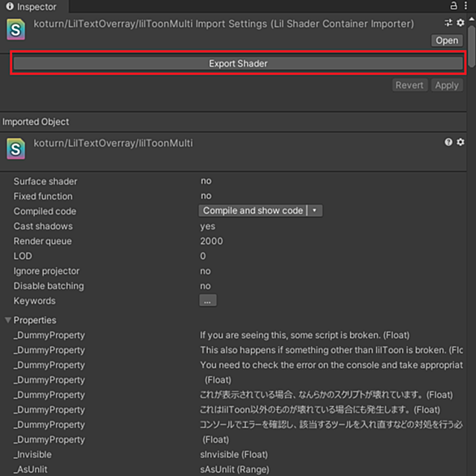476x476 pixels.
Task: Select Keywords label
Action: (x=34, y=301)
